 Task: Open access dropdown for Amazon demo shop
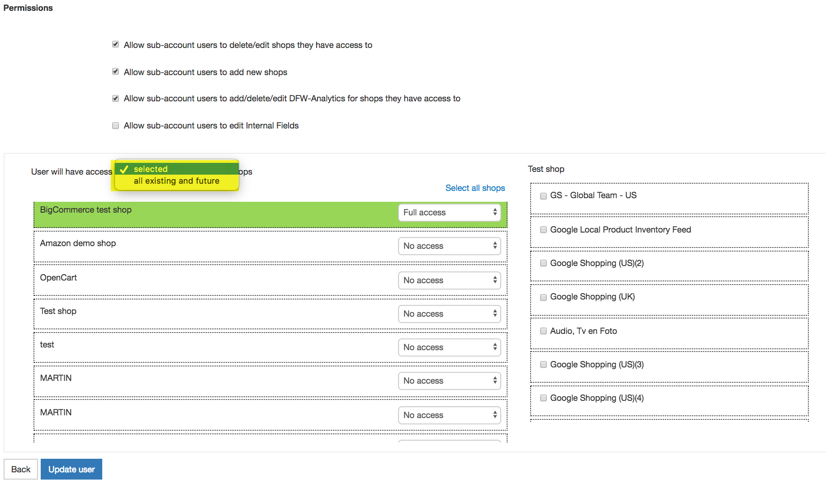pyautogui.click(x=449, y=246)
